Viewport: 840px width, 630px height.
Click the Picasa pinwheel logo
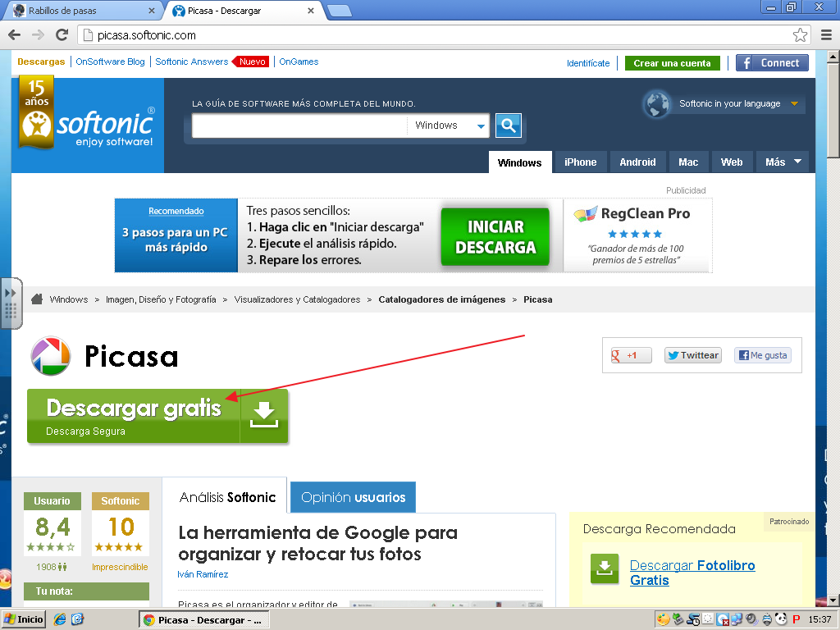pos(50,356)
